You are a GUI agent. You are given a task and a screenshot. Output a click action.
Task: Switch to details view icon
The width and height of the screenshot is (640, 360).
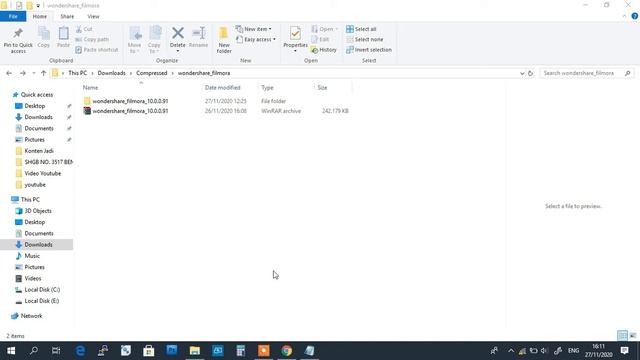point(622,336)
